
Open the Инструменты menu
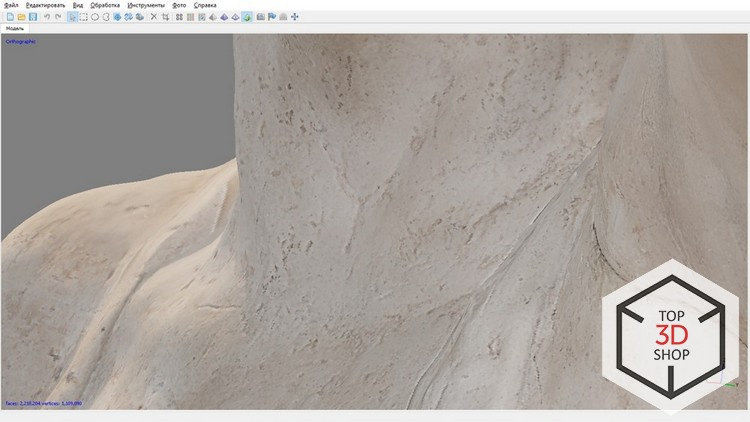coord(146,5)
